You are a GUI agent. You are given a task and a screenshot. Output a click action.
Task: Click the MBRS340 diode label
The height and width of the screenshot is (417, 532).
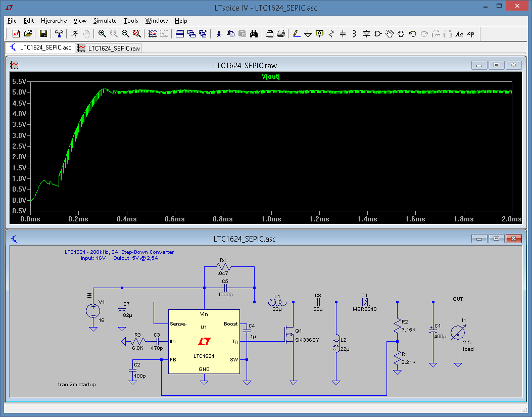pos(364,309)
